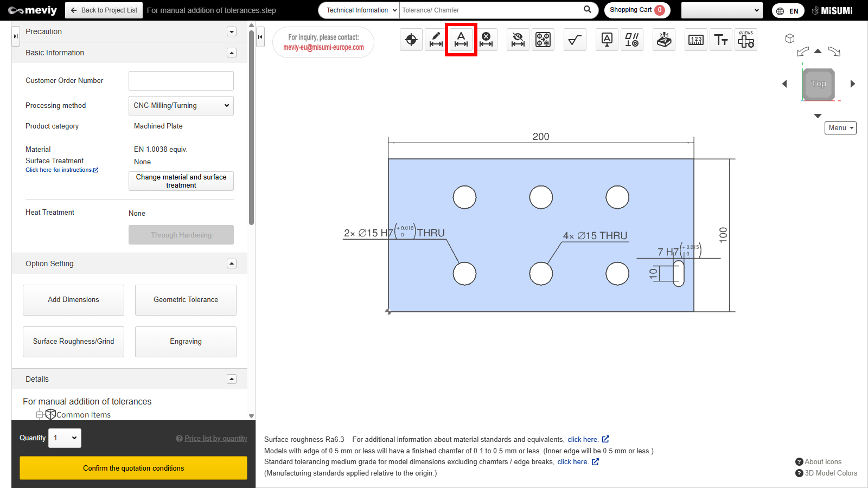
Task: Collapse the Basic Information section
Action: (x=232, y=53)
